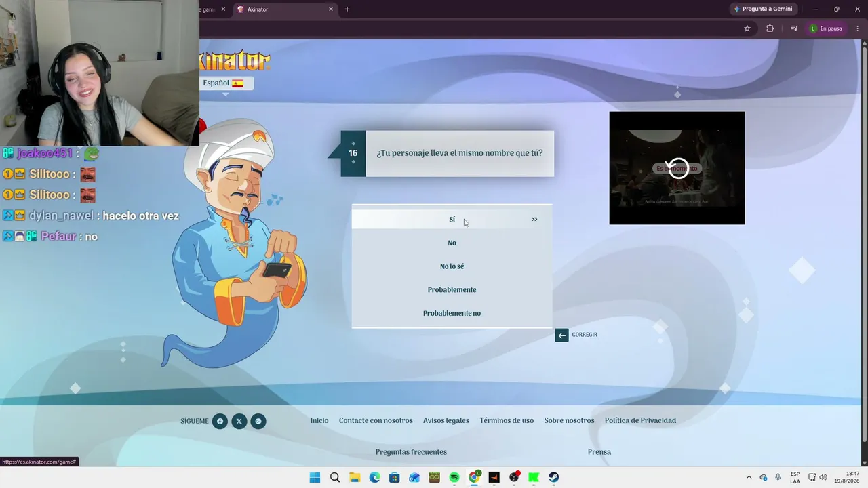Open "Contacte con nosotros" link
Screen dimensions: 868x488
click(x=376, y=420)
